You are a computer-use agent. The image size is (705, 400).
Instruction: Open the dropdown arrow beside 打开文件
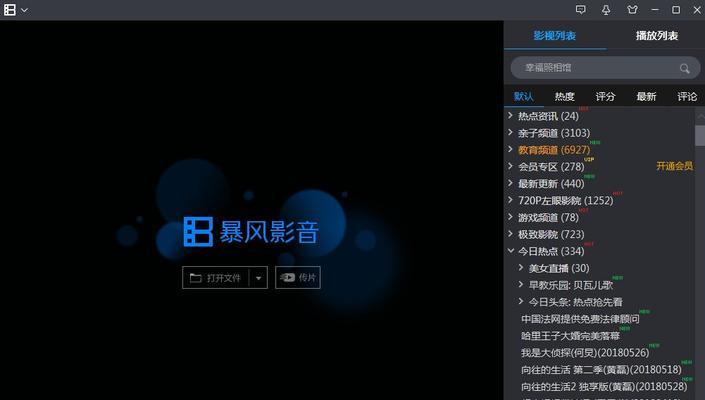coord(259,278)
